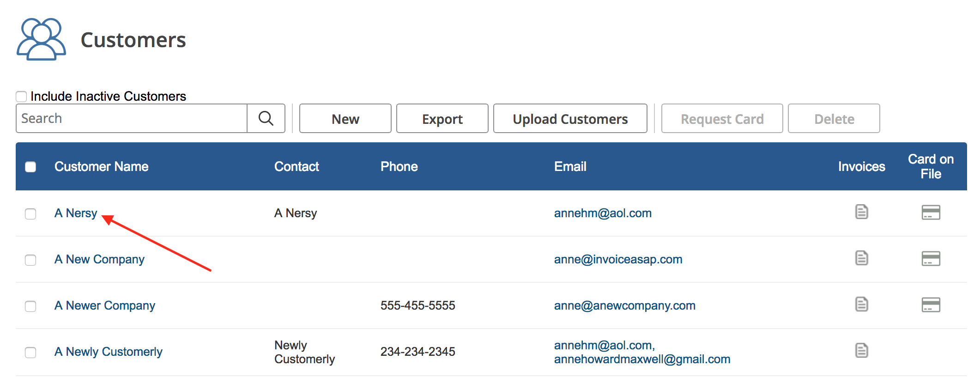Toggle the select-all customers header checkbox
Image resolution: width=980 pixels, height=378 pixels.
(x=30, y=167)
